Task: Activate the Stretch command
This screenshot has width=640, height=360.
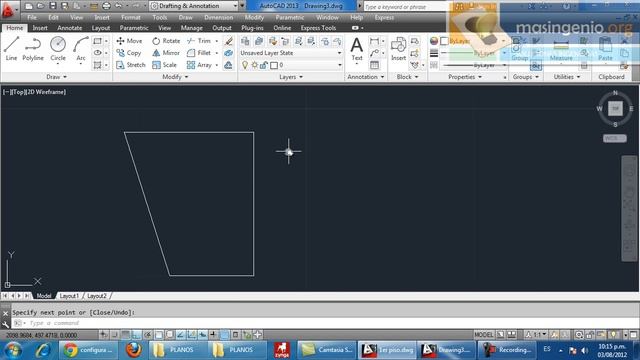Action: click(131, 65)
